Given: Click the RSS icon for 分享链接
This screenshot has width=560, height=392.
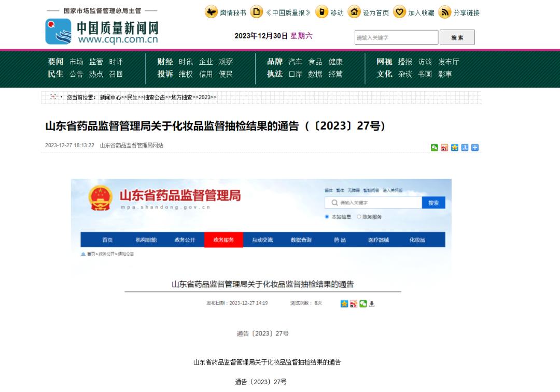Looking at the screenshot, I should [x=445, y=12].
